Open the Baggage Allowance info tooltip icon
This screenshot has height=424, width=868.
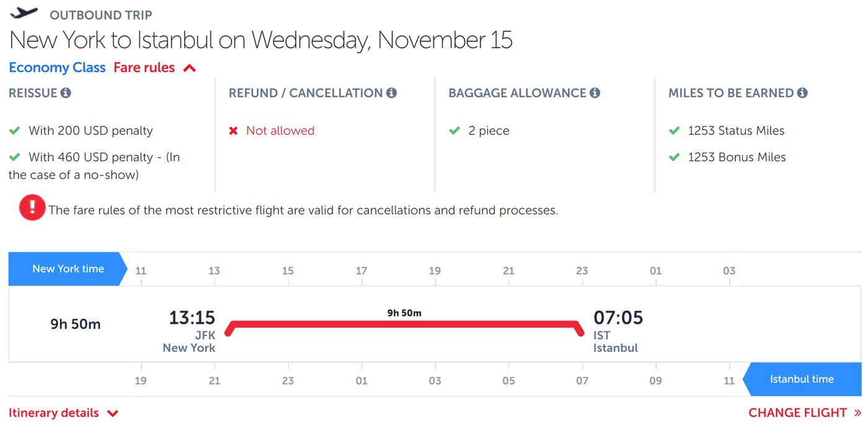click(595, 93)
